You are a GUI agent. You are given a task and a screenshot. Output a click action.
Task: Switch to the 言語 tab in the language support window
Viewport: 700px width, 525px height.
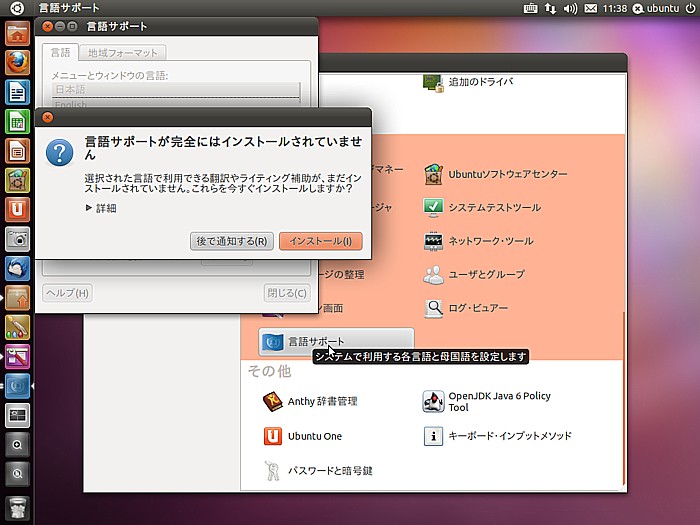(x=60, y=53)
